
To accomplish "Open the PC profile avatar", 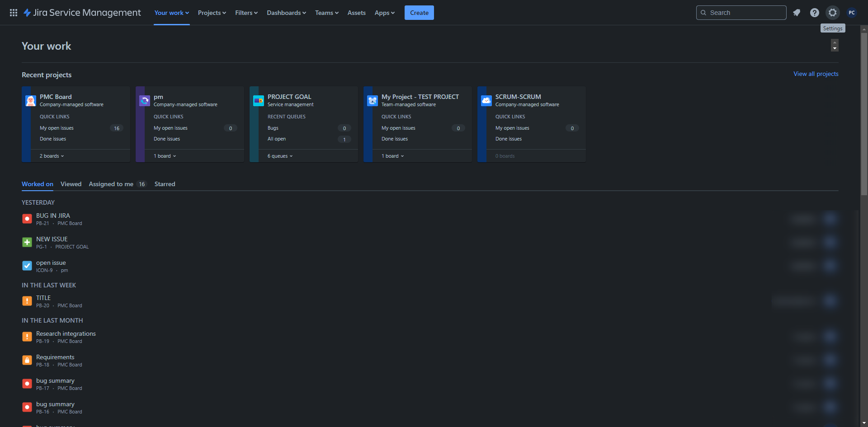I will click(852, 13).
